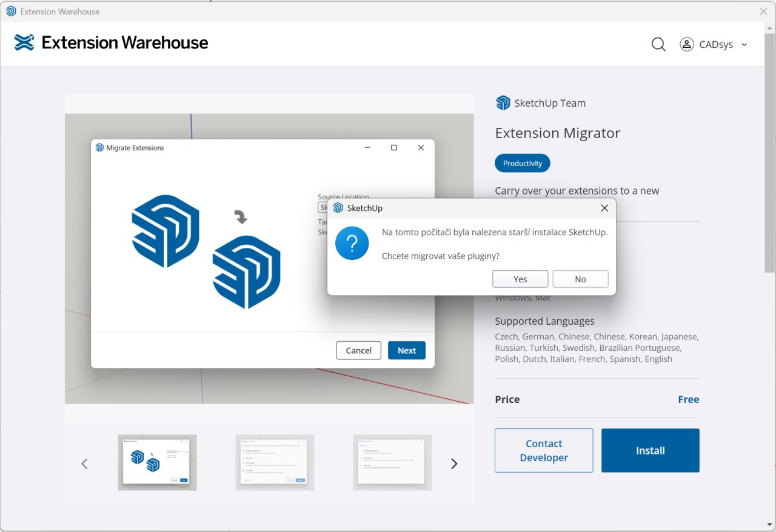Select the second screenshot thumbnail
The height and width of the screenshot is (532, 776).
(x=275, y=462)
